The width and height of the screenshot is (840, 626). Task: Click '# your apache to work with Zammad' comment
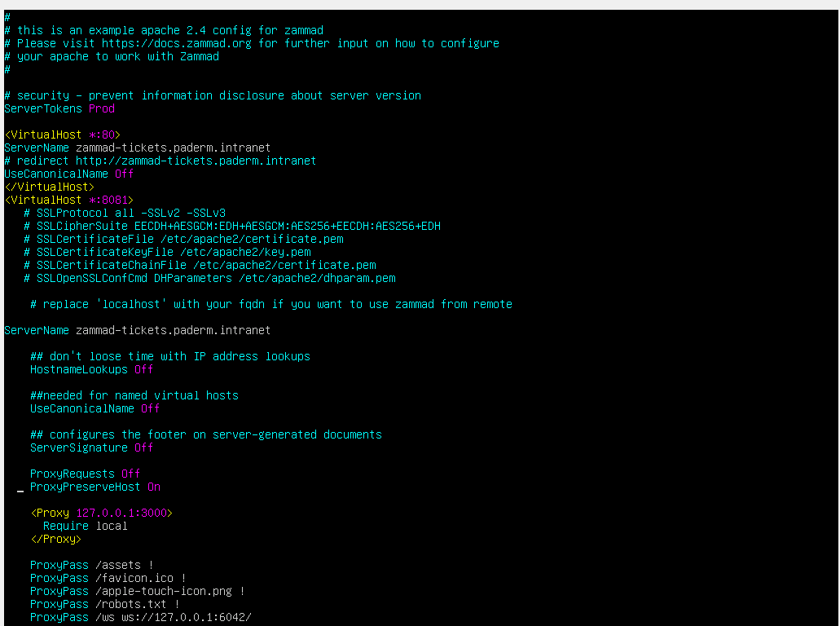coord(112,56)
